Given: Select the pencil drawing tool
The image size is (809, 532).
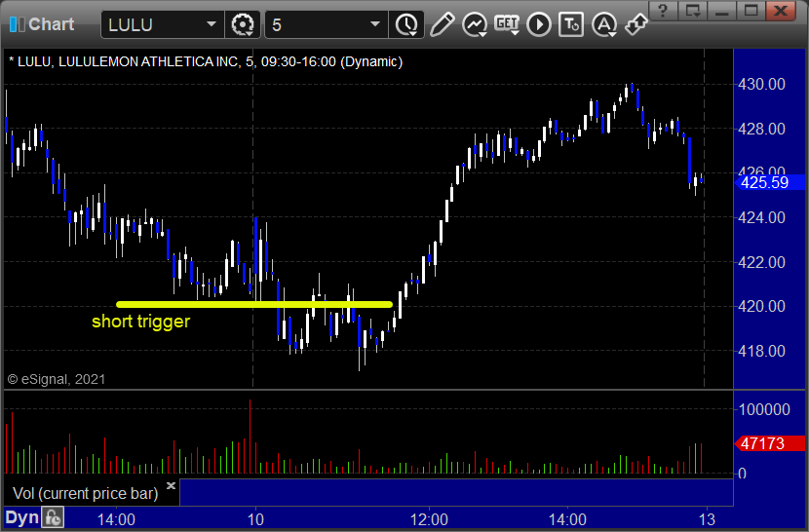Looking at the screenshot, I should [x=442, y=24].
